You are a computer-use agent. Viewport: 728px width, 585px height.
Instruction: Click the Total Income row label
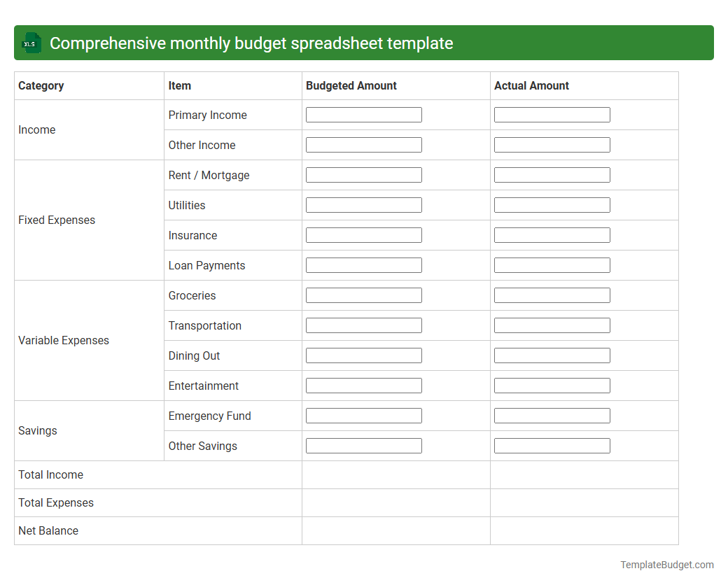point(50,474)
